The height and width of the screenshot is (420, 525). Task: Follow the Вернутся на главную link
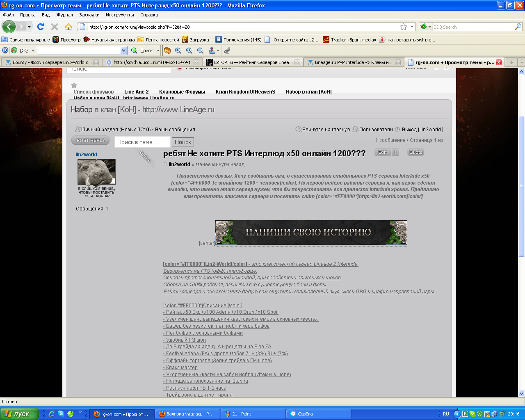pos(326,129)
